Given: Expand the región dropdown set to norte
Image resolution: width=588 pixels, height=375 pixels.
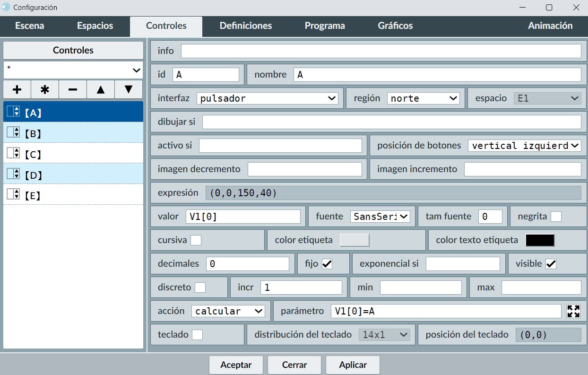Looking at the screenshot, I should 423,98.
